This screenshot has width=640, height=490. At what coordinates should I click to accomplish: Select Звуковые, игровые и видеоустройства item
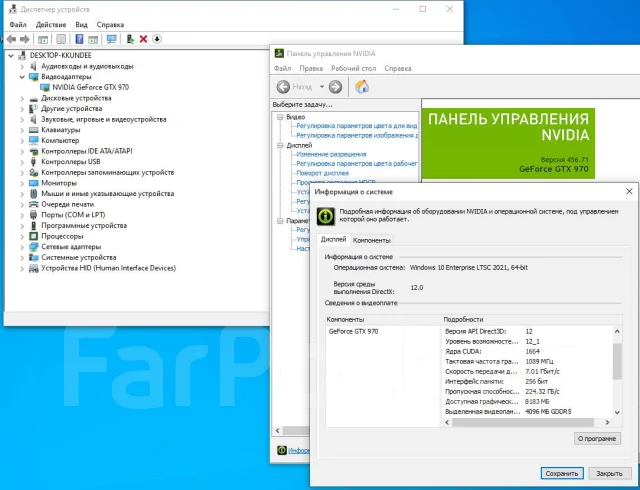104,119
